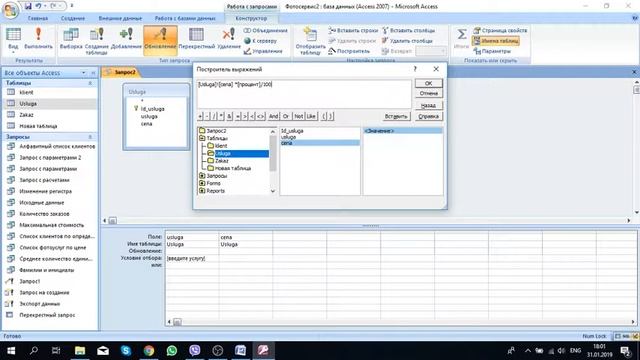This screenshot has width=640, height=360.
Task: Open the Вид view switcher
Action: point(13,40)
